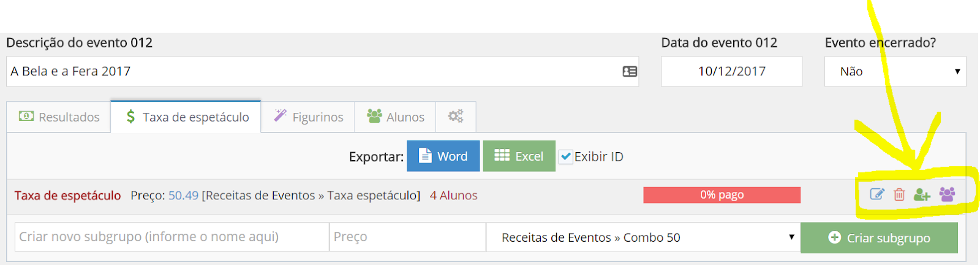Open the Evento encerrado dropdown
980x265 pixels.
(895, 72)
